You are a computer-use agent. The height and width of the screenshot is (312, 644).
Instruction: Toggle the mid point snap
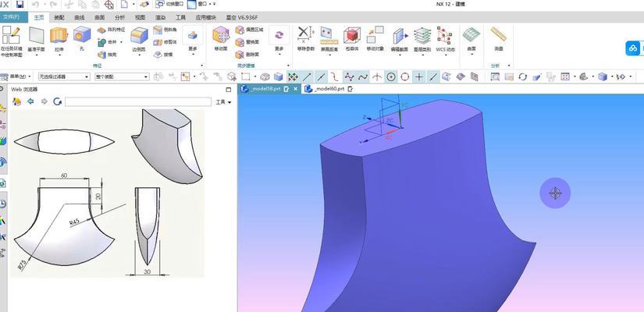321,76
